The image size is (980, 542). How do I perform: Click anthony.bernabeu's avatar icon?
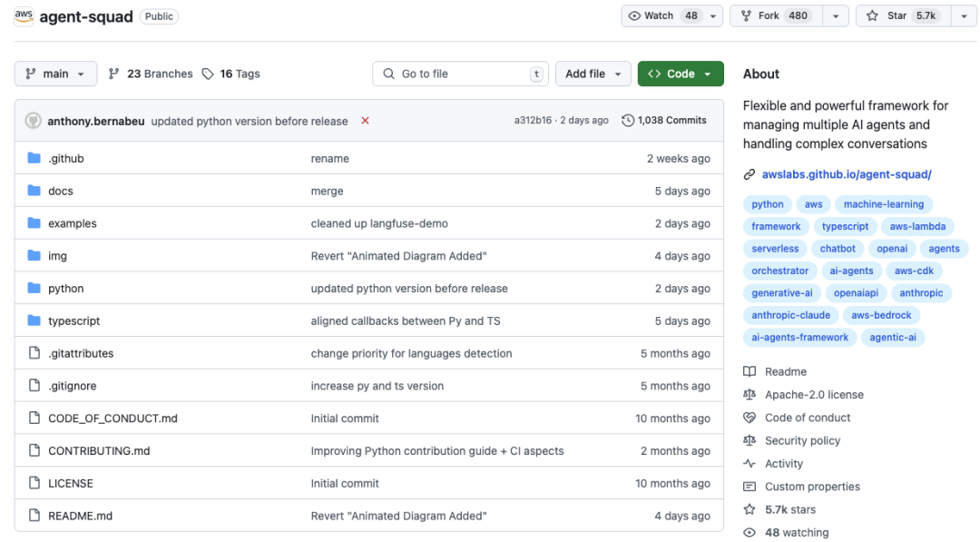[34, 121]
